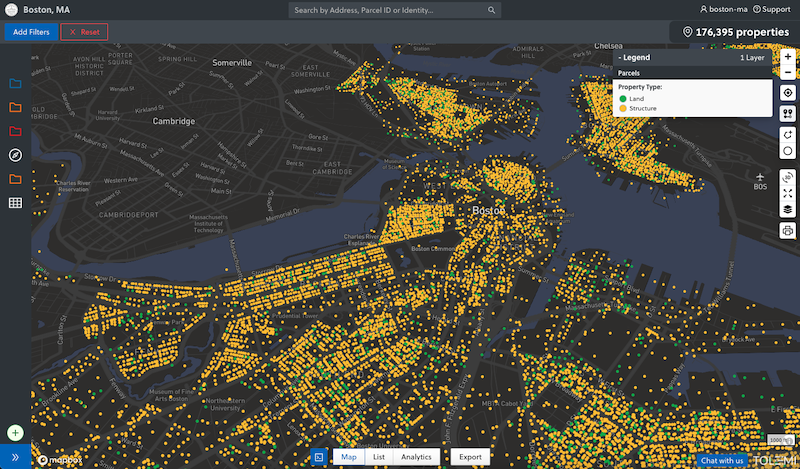Print the map using printer icon
The image size is (800, 469).
click(x=788, y=231)
